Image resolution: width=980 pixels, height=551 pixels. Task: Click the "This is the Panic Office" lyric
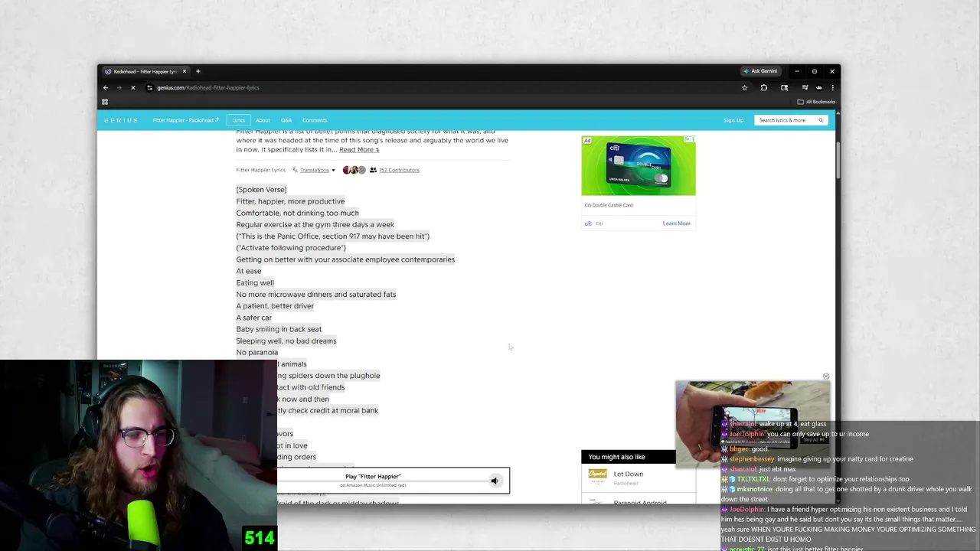(x=332, y=236)
